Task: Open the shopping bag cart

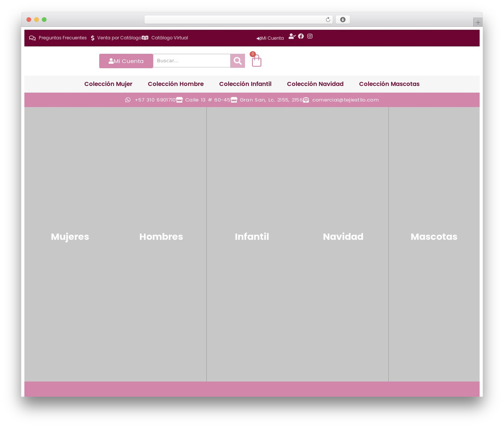Action: (x=256, y=60)
